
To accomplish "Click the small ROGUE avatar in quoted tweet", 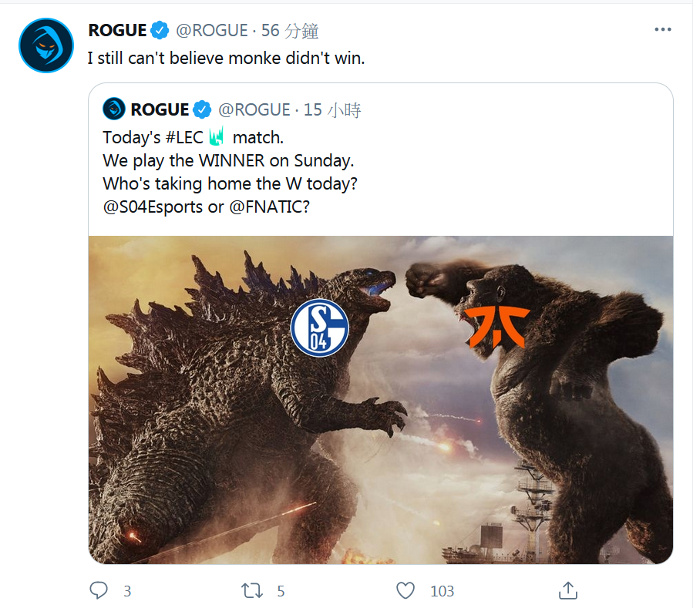I will click(114, 109).
